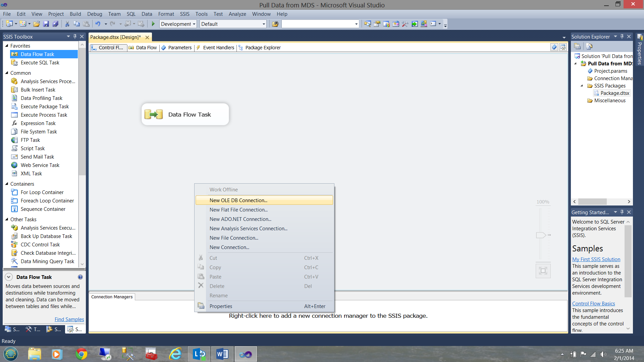Open the My First SSIS Solution link

click(596, 259)
